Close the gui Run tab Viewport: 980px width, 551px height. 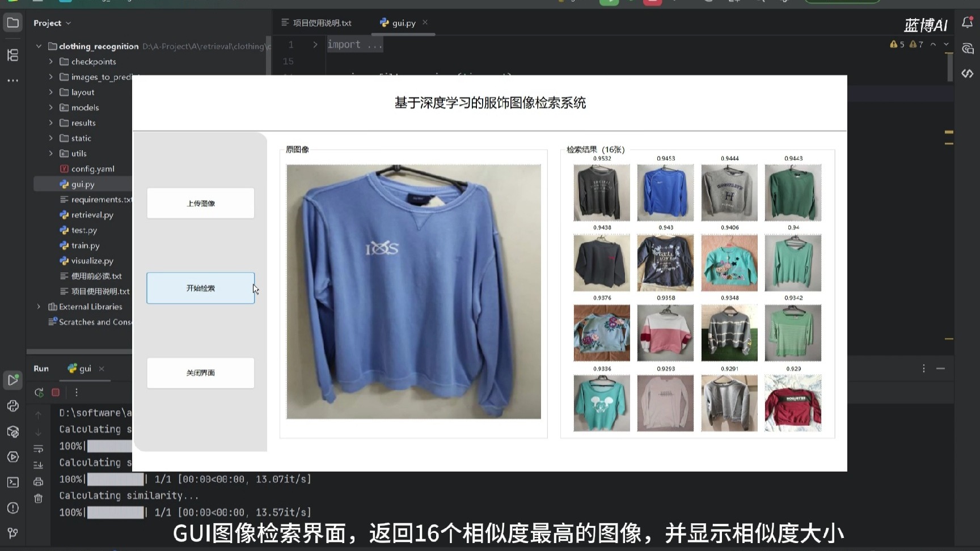(x=102, y=368)
